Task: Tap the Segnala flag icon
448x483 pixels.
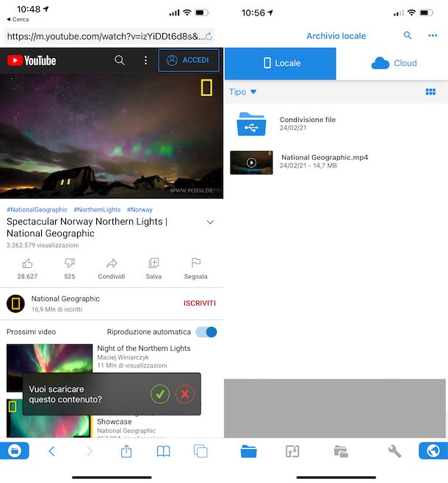Action: pyautogui.click(x=195, y=263)
